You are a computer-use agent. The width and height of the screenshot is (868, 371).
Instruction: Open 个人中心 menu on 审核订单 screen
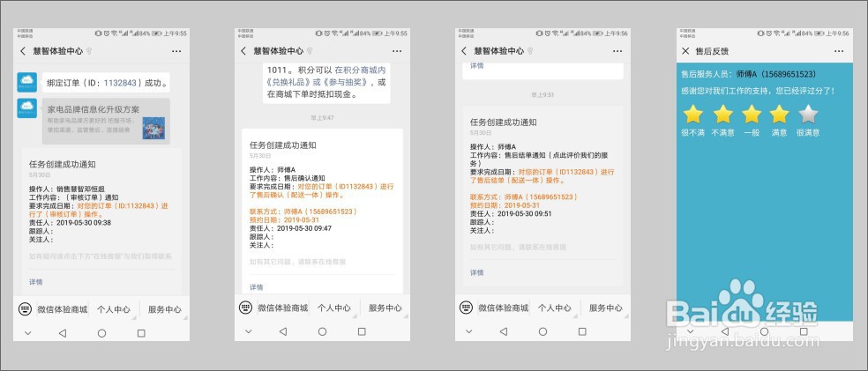pos(114,309)
